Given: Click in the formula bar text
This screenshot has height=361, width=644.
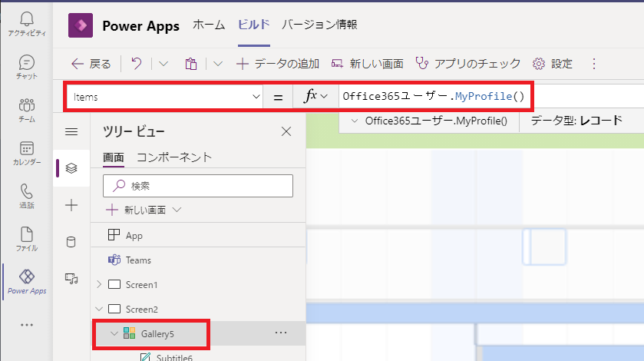Looking at the screenshot, I should tap(434, 96).
